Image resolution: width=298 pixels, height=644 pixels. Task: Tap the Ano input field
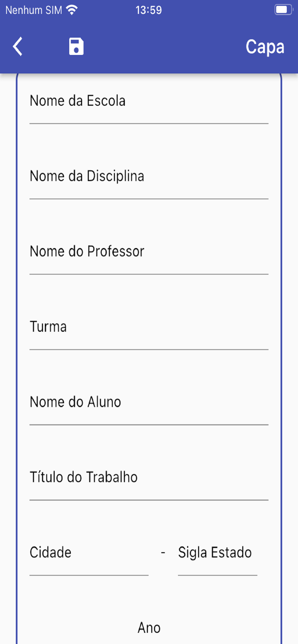tap(149, 628)
